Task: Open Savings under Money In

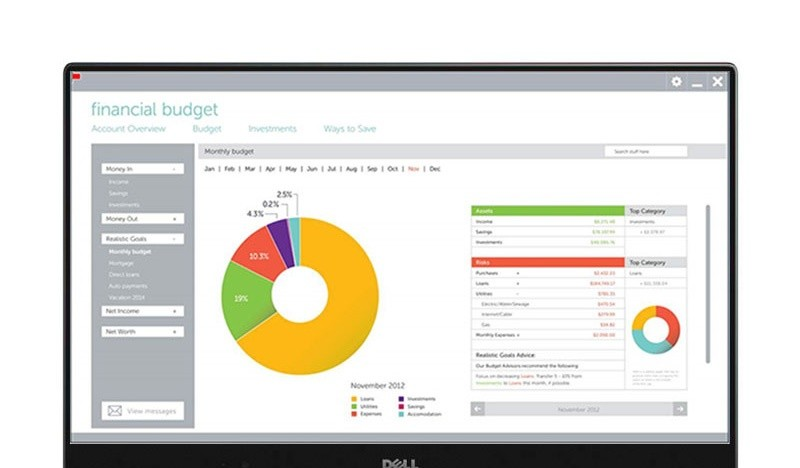Action: pyautogui.click(x=118, y=193)
